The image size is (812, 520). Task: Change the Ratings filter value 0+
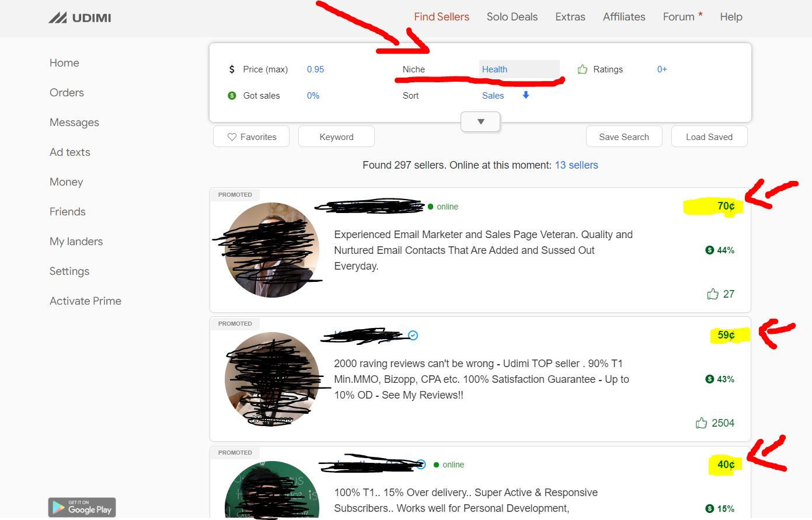pos(662,69)
